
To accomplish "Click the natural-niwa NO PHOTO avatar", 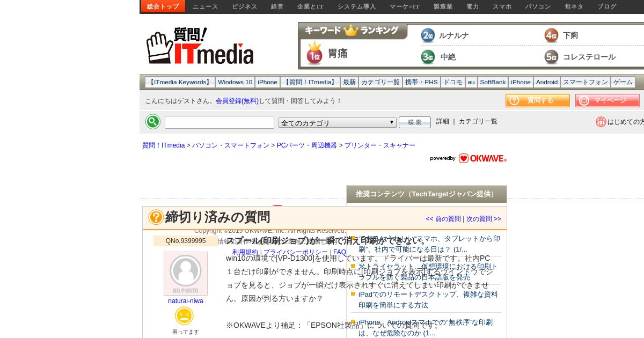I will point(186,274).
